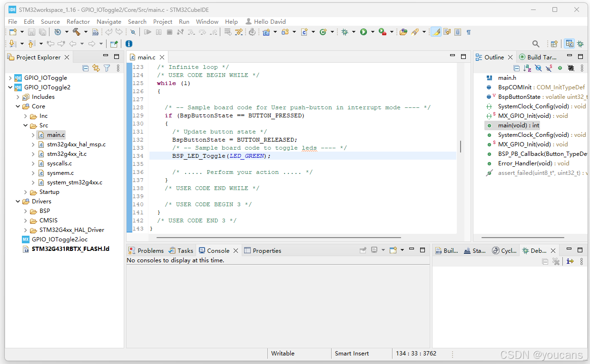Click the Previous Annotation arrow icon
The image size is (590, 364).
click(31, 44)
